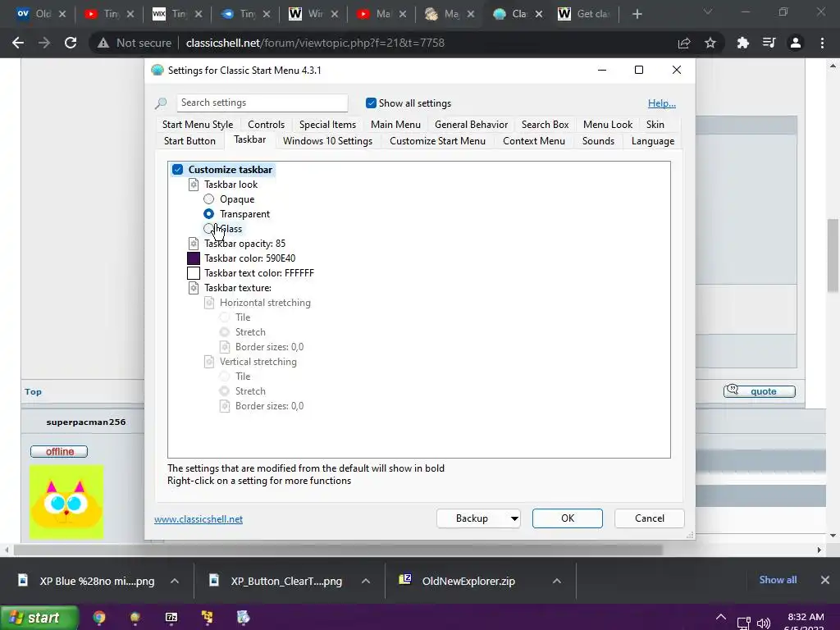Expand options for OldNewExplorer.zip download
This screenshot has width=840, height=630.
pos(557,581)
